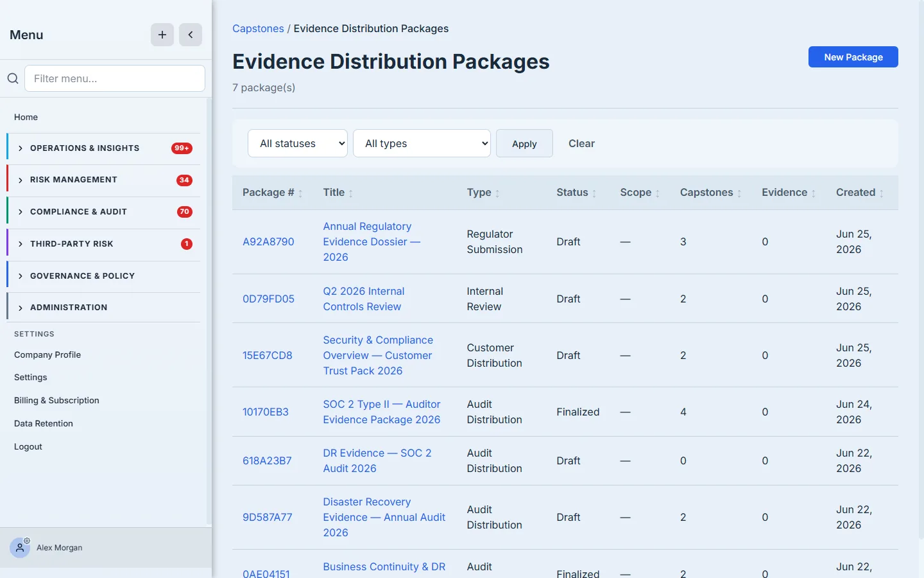This screenshot has height=578, width=924.
Task: Open DR Evidence — SOC 2 Audit 2026
Action: click(x=377, y=460)
